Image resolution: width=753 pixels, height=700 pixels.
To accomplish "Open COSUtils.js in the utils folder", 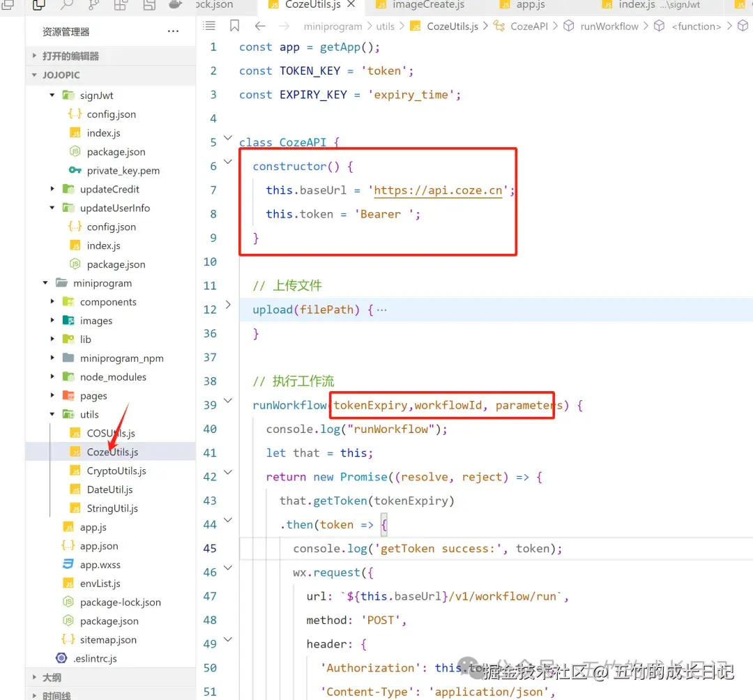I will pyautogui.click(x=111, y=433).
